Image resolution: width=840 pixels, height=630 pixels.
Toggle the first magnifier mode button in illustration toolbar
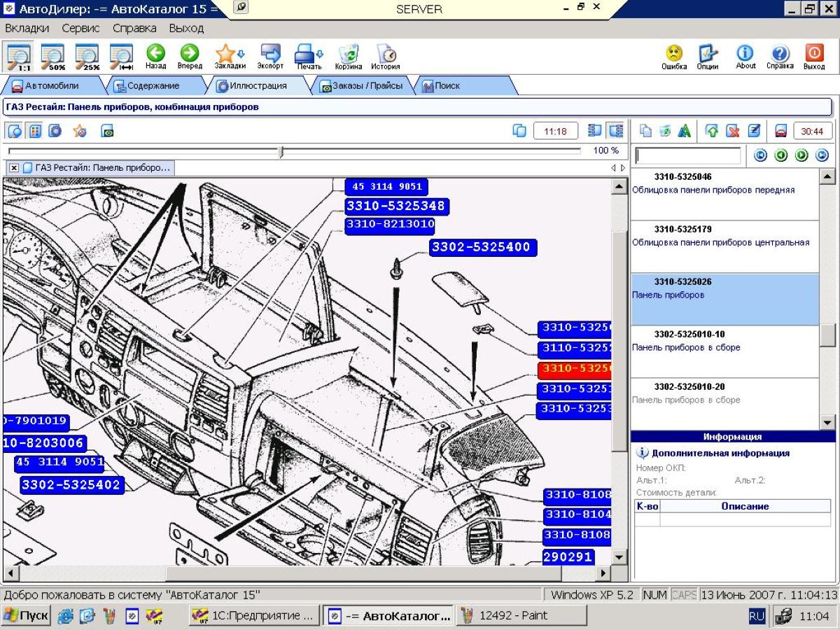(x=15, y=131)
